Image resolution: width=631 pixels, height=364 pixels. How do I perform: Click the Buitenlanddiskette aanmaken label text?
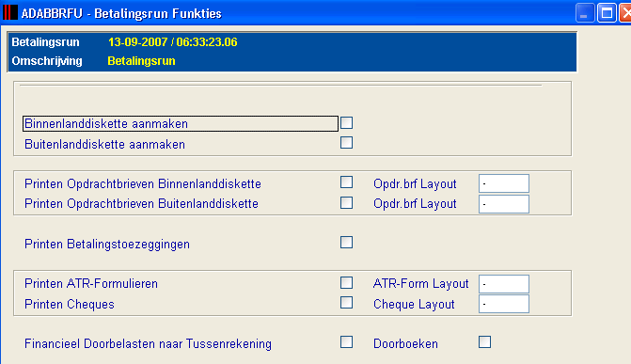pos(104,145)
